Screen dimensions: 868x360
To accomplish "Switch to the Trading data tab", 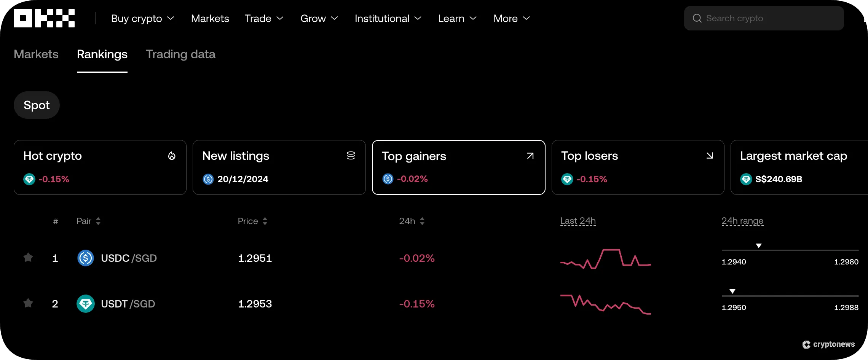I will (x=181, y=54).
